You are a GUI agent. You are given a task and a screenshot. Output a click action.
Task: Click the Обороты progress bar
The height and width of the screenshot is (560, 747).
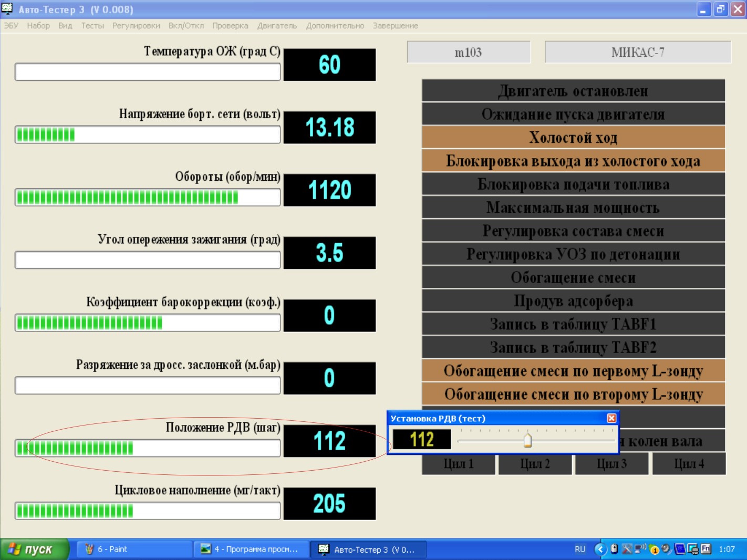tap(148, 198)
